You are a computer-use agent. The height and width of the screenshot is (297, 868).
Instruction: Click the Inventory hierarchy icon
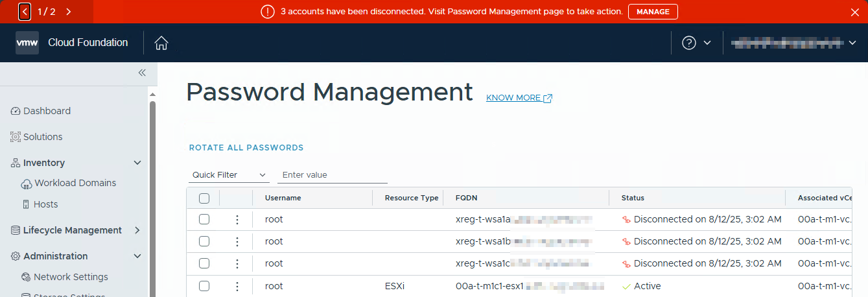tap(16, 163)
